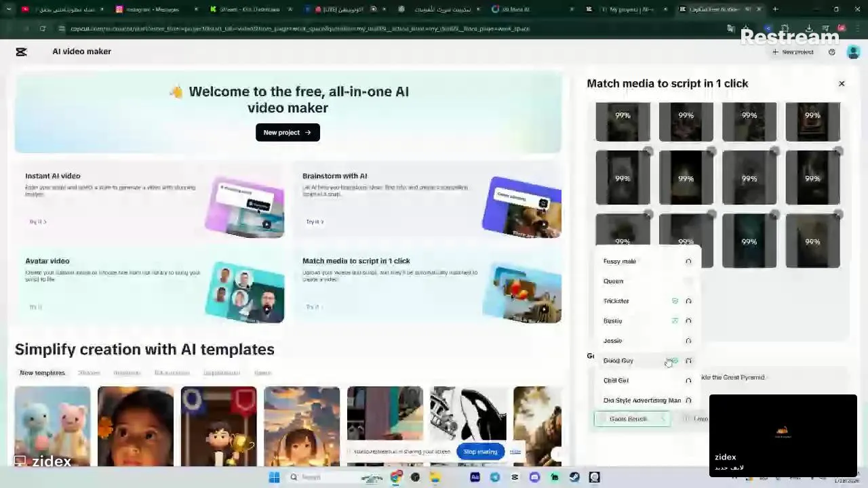
Task: Try the Brainstorm with AI feature
Action: (315, 222)
